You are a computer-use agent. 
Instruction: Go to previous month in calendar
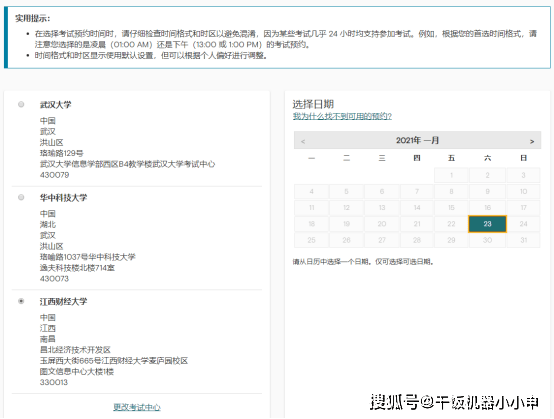point(303,141)
